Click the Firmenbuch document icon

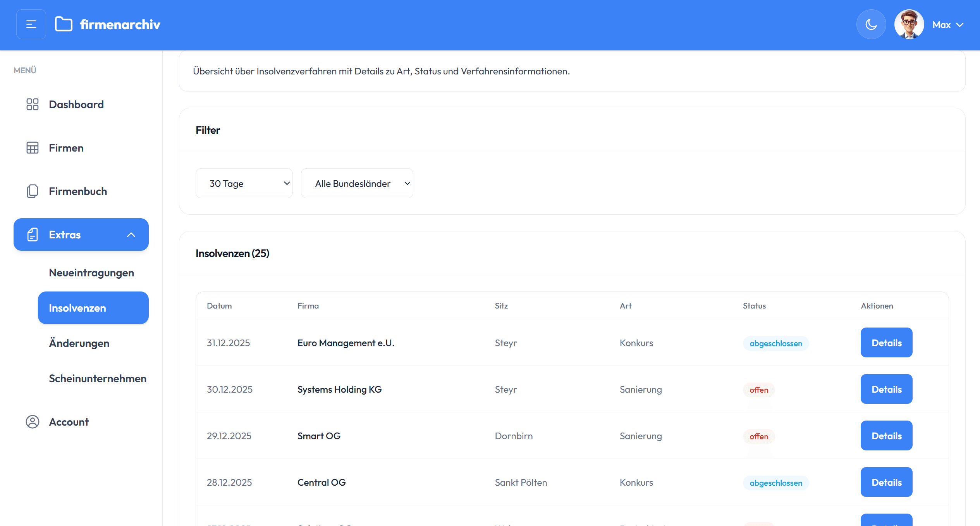(33, 191)
